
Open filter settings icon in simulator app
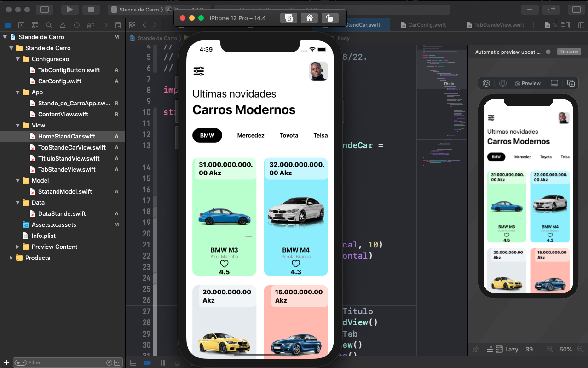pyautogui.click(x=199, y=71)
